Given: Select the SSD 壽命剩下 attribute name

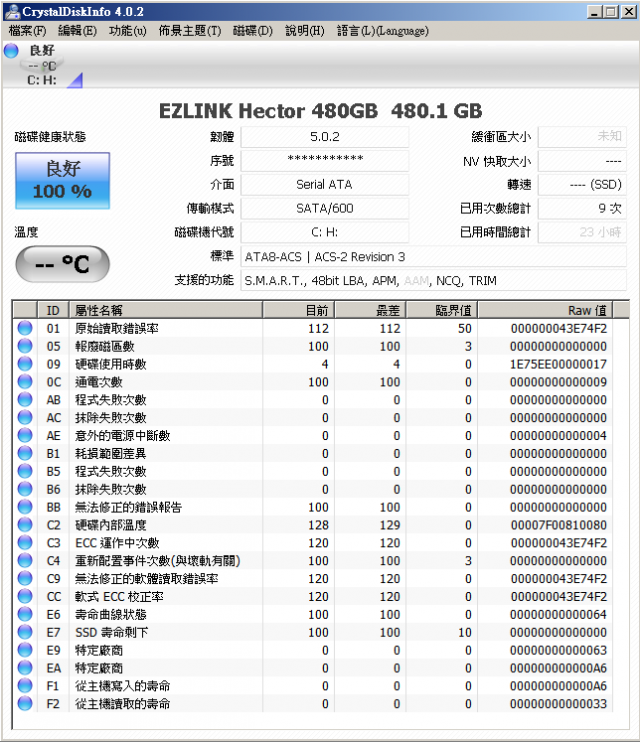Looking at the screenshot, I should pos(112,632).
